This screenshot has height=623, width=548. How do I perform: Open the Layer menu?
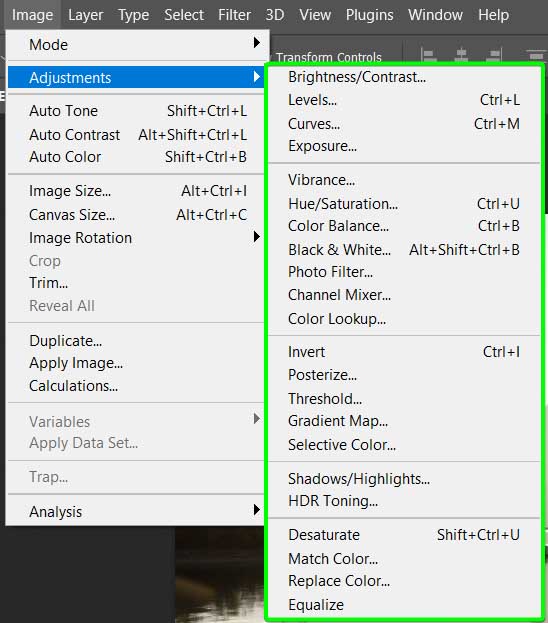(85, 15)
